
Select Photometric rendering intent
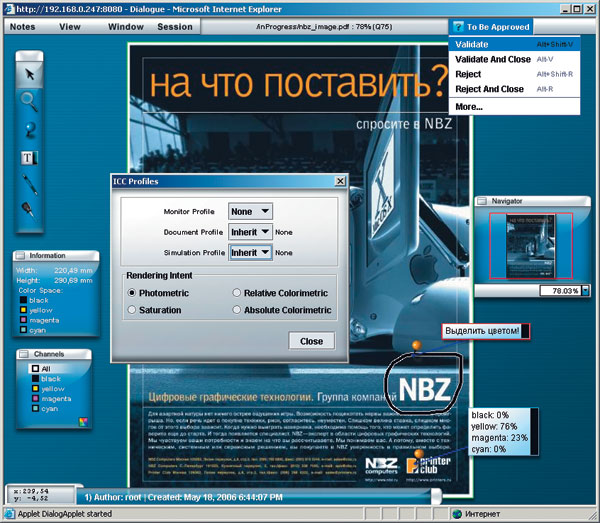coord(132,293)
